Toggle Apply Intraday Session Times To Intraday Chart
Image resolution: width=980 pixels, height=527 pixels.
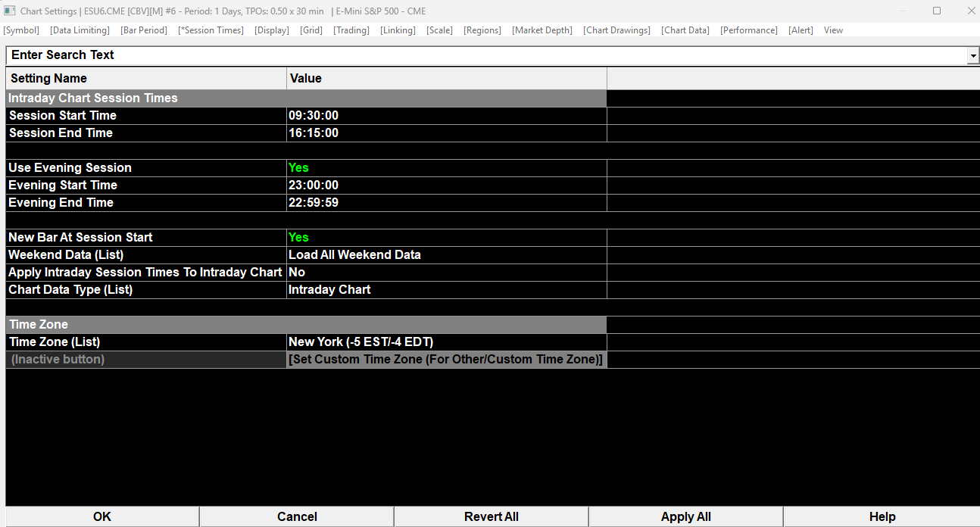pos(447,273)
